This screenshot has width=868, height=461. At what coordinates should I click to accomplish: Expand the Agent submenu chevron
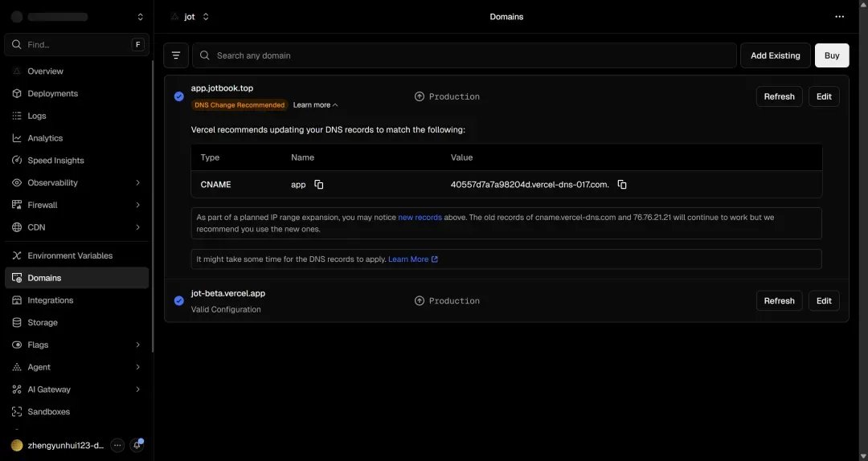coord(138,367)
